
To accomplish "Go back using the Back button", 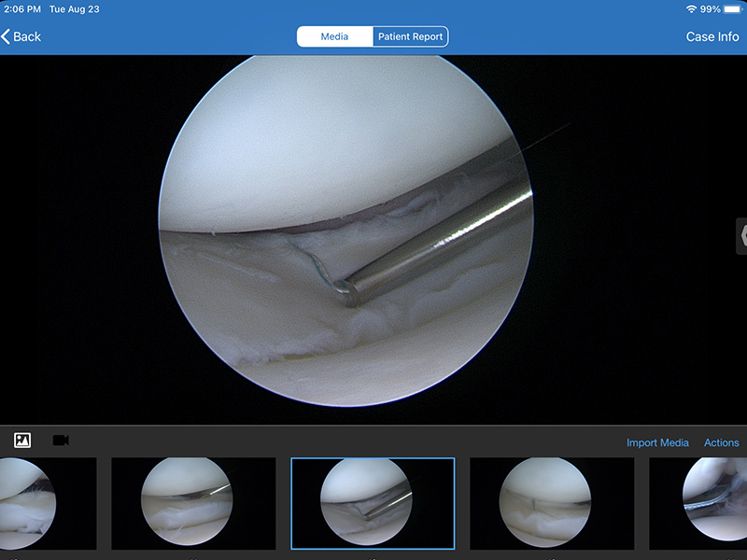I will click(x=21, y=36).
